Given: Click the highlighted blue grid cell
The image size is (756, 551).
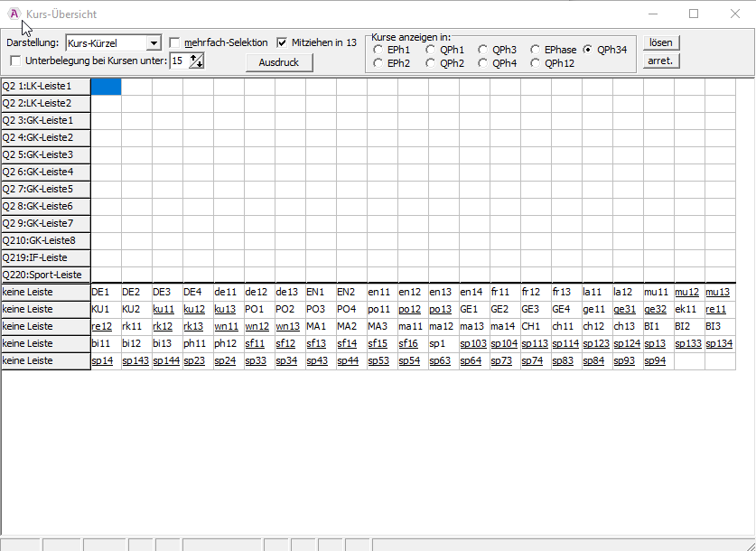Looking at the screenshot, I should 106,87.
